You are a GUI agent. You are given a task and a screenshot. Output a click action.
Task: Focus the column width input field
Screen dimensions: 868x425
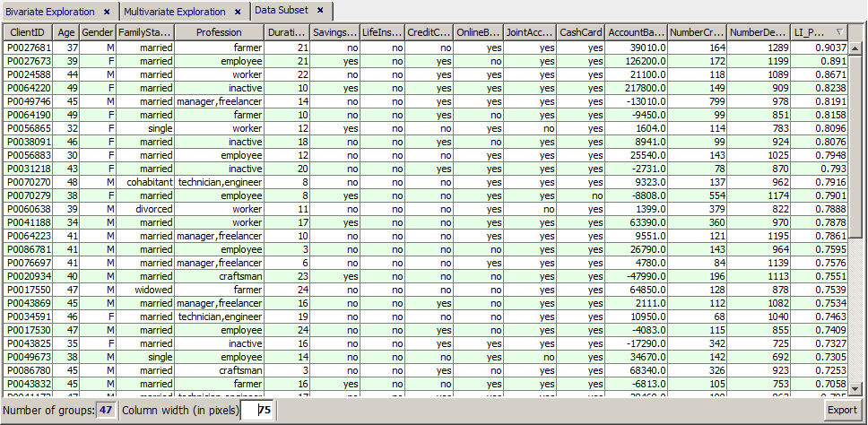point(258,411)
